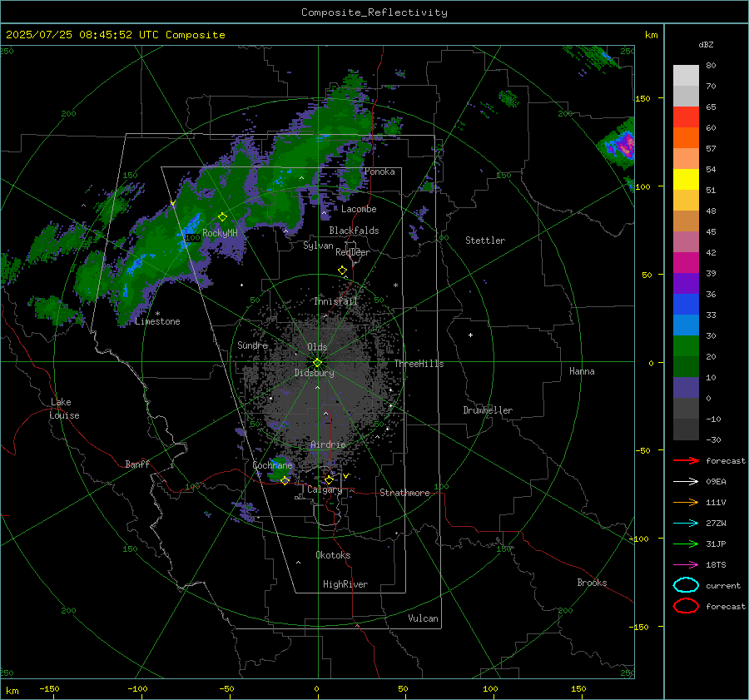This screenshot has width=749, height=700.
Task: Click the blue 33-36 dBZ swatch
Action: (686, 305)
